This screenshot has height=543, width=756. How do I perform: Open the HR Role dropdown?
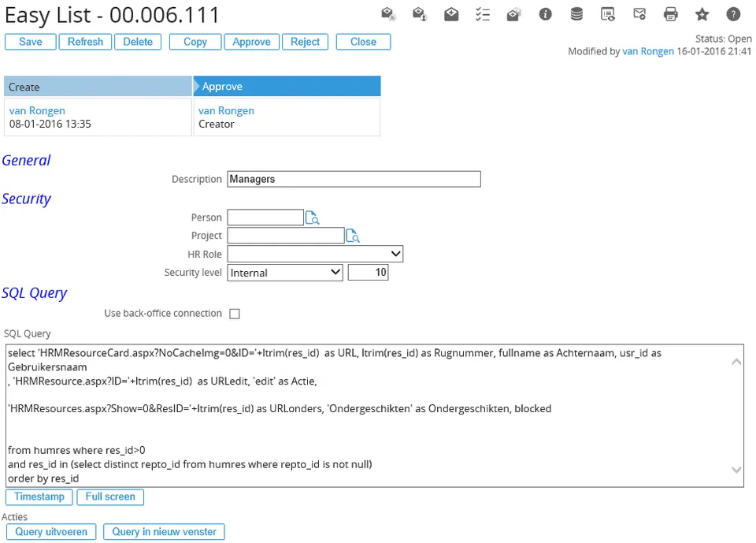pos(315,254)
